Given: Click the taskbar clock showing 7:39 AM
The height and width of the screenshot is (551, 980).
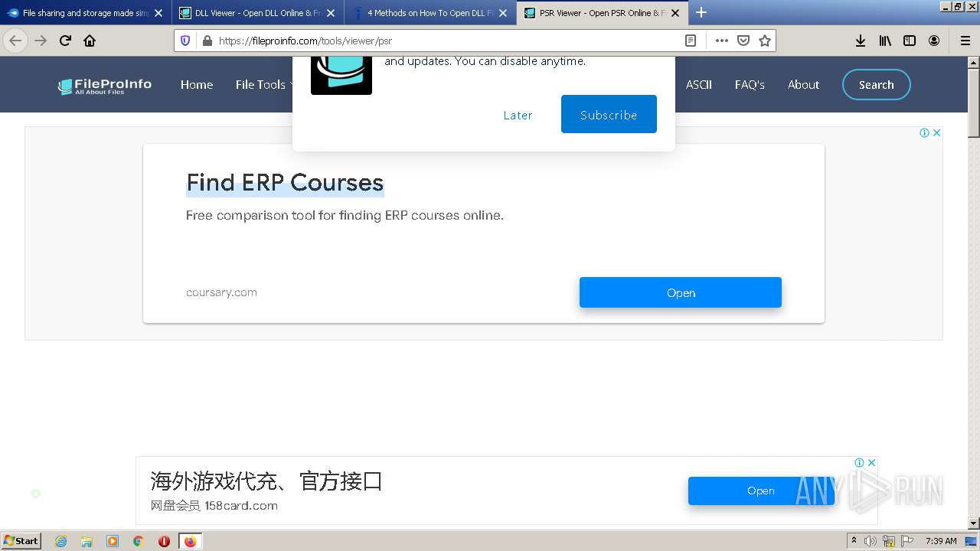Looking at the screenshot, I should 941,541.
